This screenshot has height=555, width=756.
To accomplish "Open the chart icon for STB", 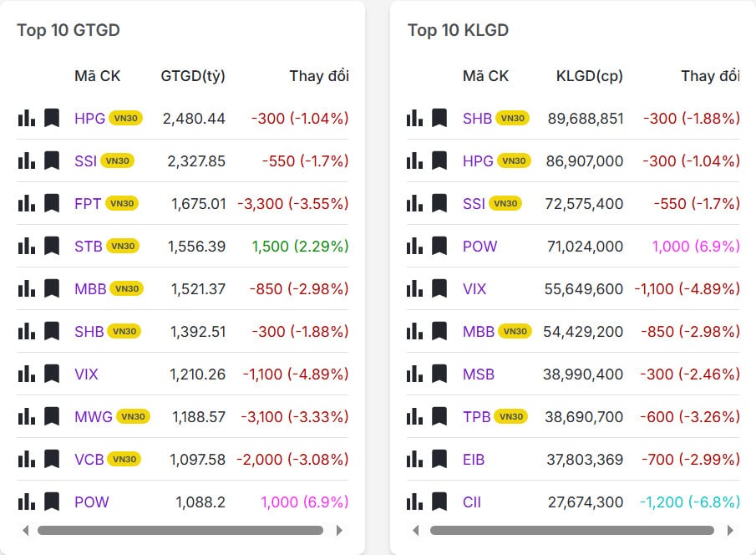I will pos(25,246).
